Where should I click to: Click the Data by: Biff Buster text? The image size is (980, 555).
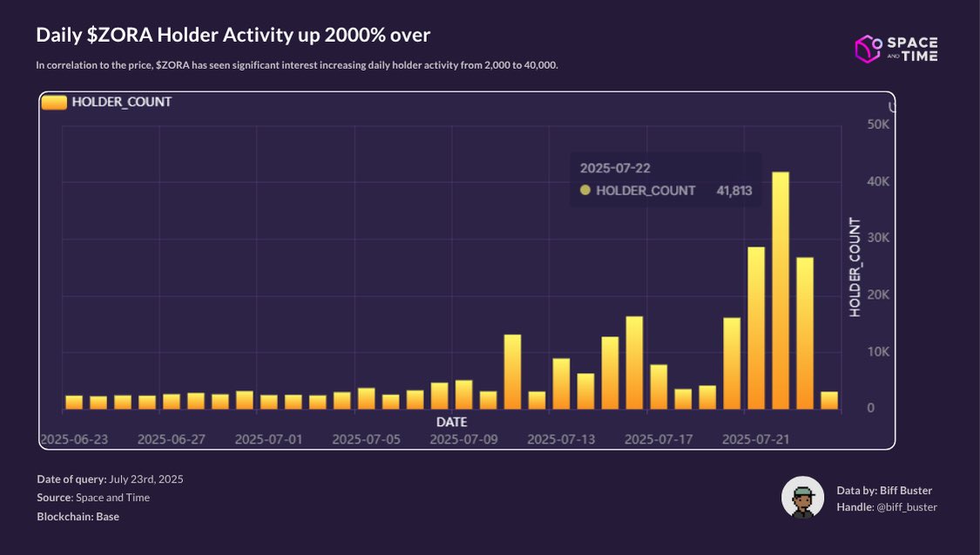pos(884,491)
